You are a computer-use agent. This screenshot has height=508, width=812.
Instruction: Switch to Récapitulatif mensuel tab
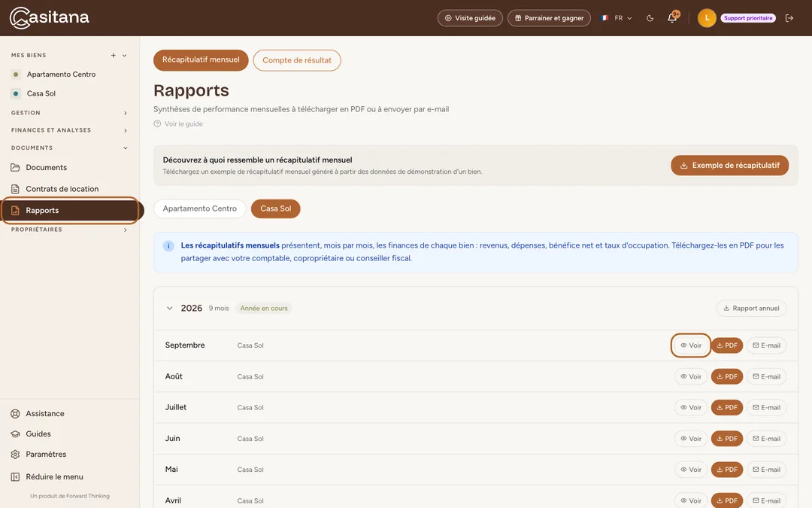click(201, 60)
